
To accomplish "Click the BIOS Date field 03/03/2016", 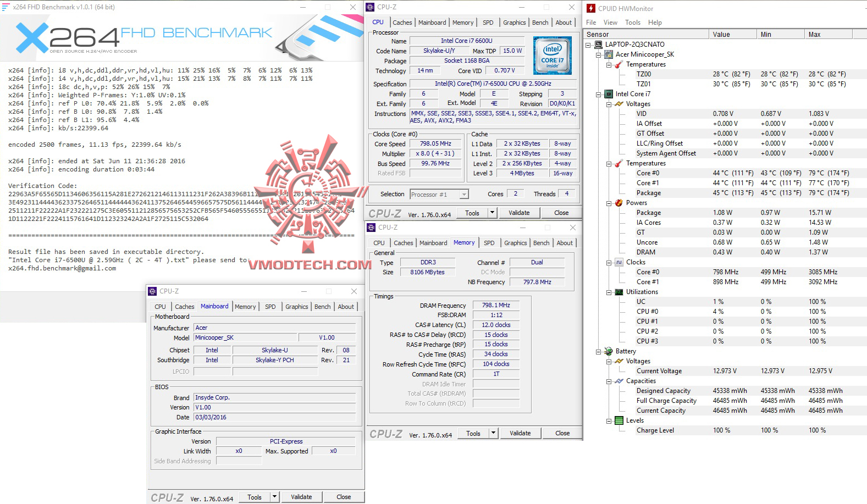I will pos(274,417).
